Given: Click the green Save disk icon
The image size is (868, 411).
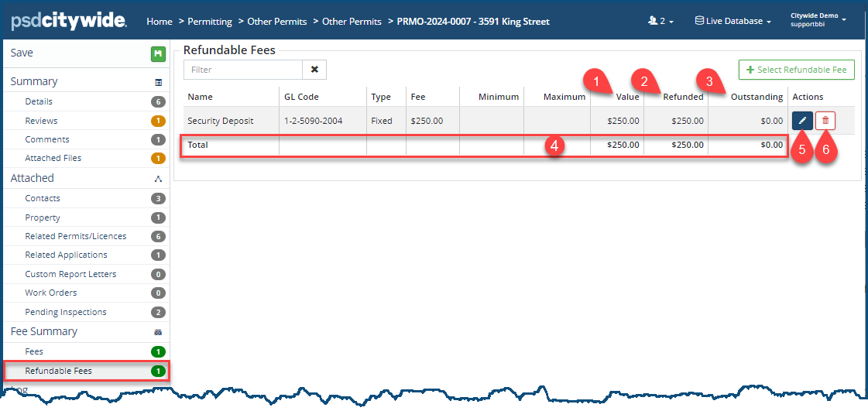Looking at the screenshot, I should 158,53.
